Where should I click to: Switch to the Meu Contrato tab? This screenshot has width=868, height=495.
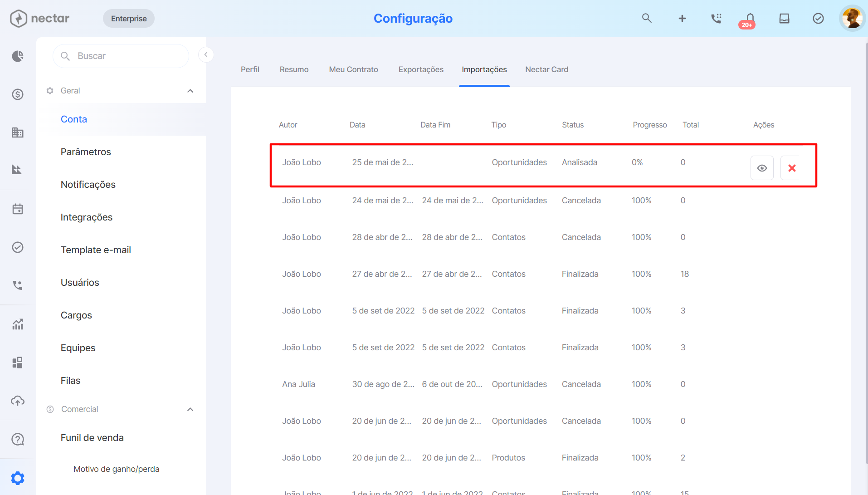tap(353, 69)
